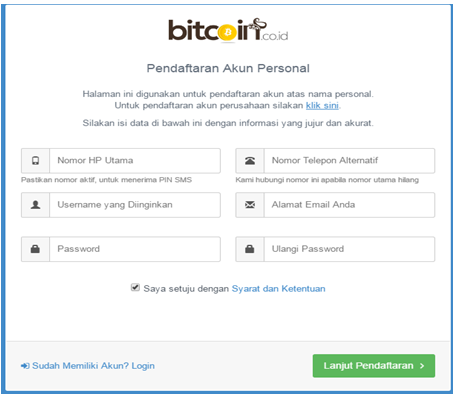Select the Nomor Telepon Alternatif input field
Viewport: 456px width, 395px height.
(x=349, y=161)
